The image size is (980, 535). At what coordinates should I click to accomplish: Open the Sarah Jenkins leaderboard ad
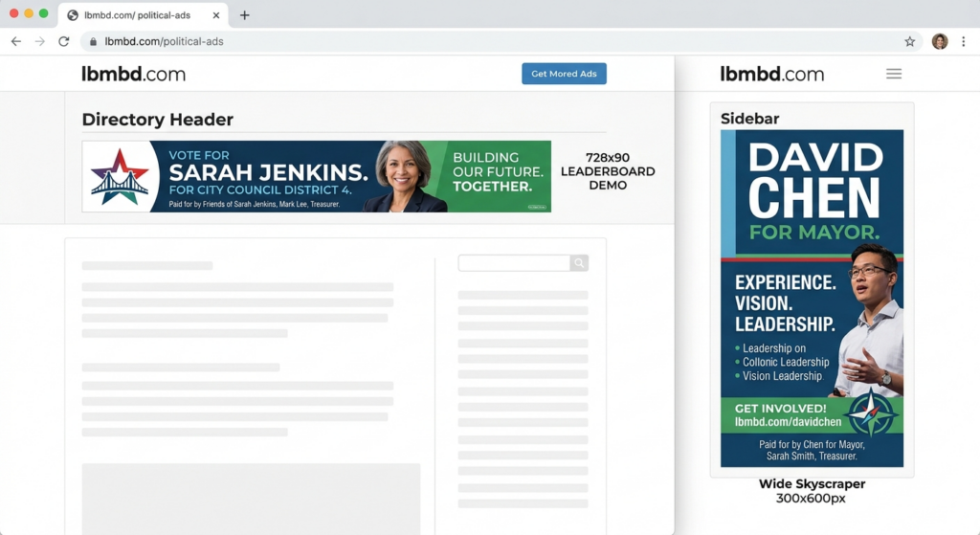316,176
